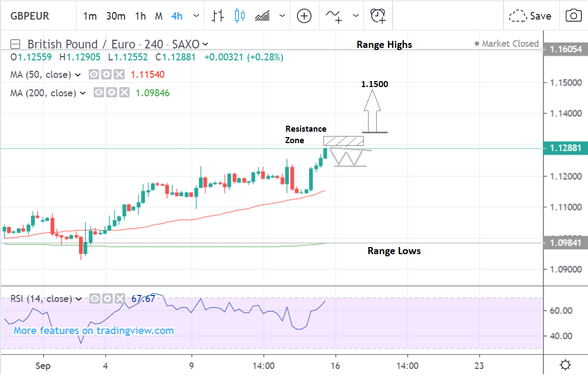Expand the MA (200, close) dropdown arrow
The image size is (588, 376).
[83, 93]
